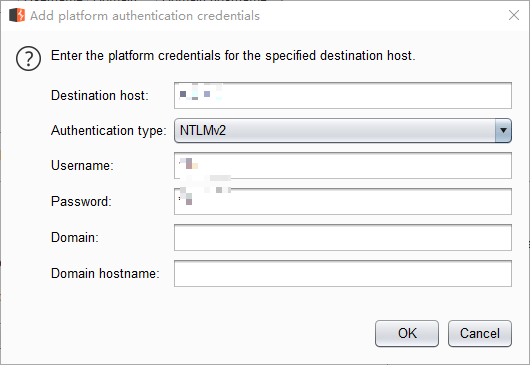Click the dialog title 'Add platform authentication credentials'
Image resolution: width=530 pixels, height=365 pixels.
coord(145,16)
